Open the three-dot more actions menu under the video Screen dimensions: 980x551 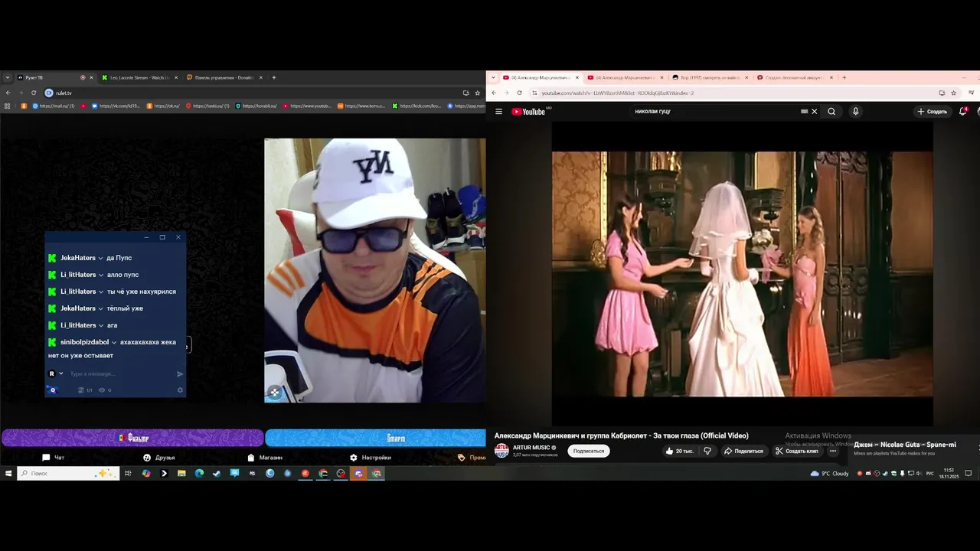833,451
